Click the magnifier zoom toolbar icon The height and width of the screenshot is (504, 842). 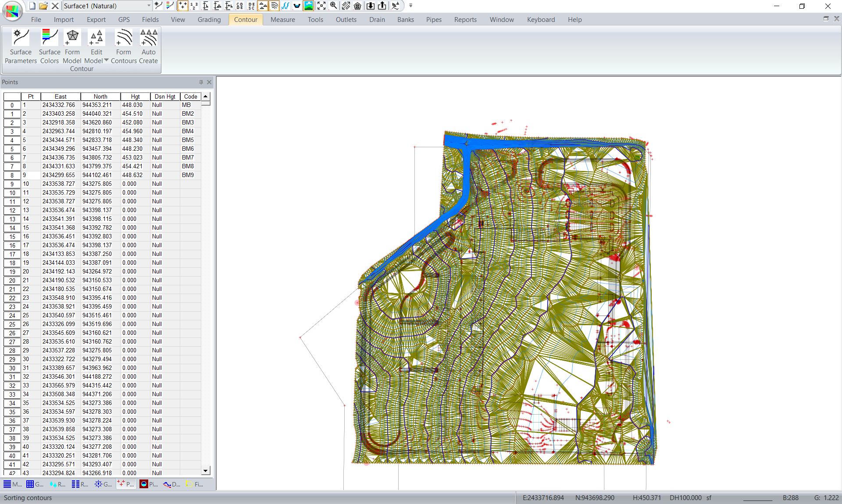click(334, 6)
